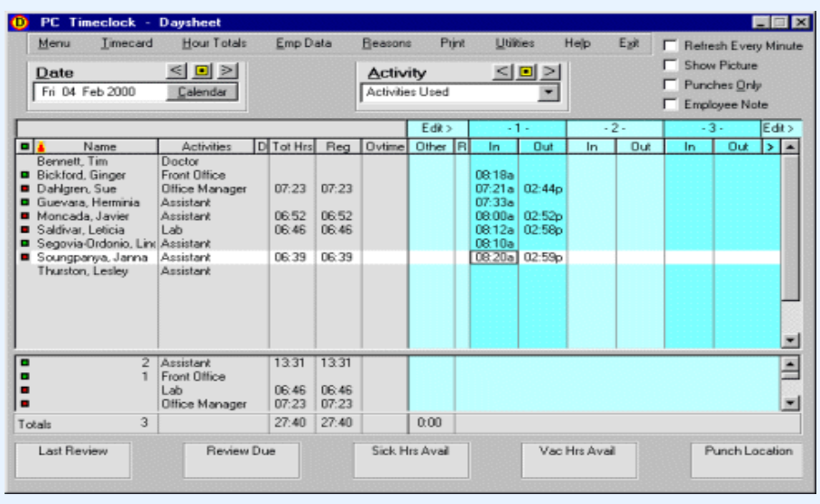Click Punch Location button
The height and width of the screenshot is (504, 820).
pos(747,460)
